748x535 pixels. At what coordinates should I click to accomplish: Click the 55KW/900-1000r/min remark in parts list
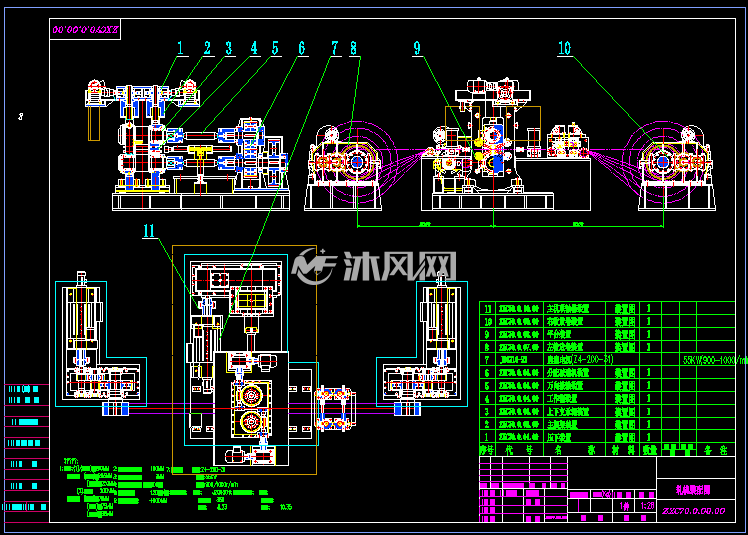click(x=714, y=360)
